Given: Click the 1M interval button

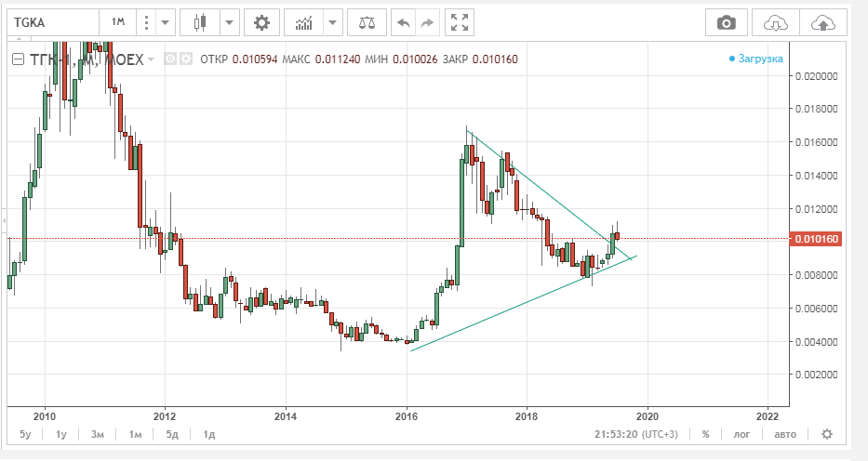Looking at the screenshot, I should (118, 22).
